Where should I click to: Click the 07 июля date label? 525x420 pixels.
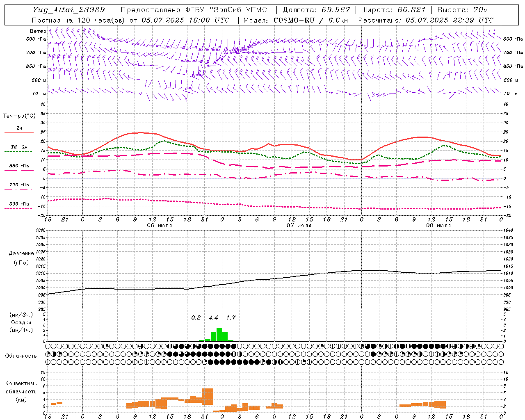tap(299, 226)
